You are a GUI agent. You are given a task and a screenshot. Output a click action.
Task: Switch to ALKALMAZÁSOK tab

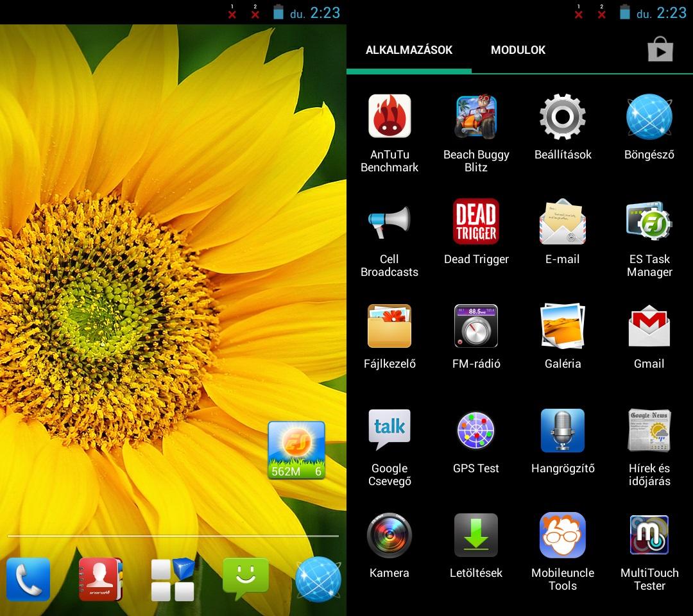tap(409, 50)
